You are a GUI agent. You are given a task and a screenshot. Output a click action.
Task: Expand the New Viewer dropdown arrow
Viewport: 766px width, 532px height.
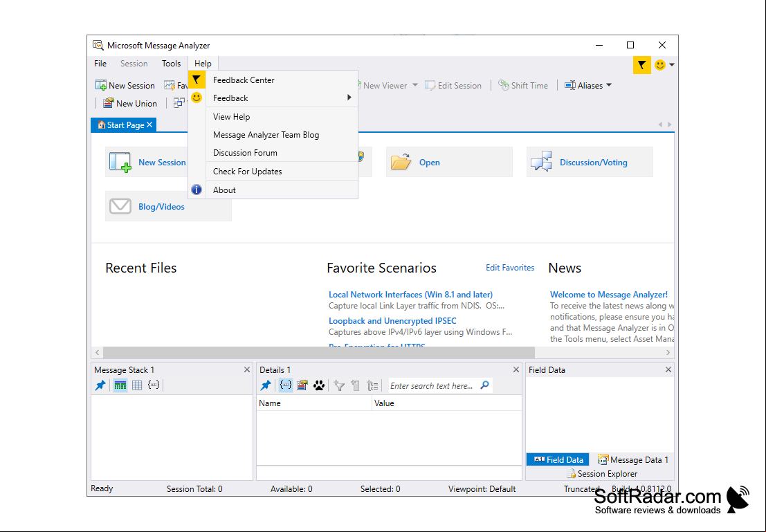coord(414,85)
